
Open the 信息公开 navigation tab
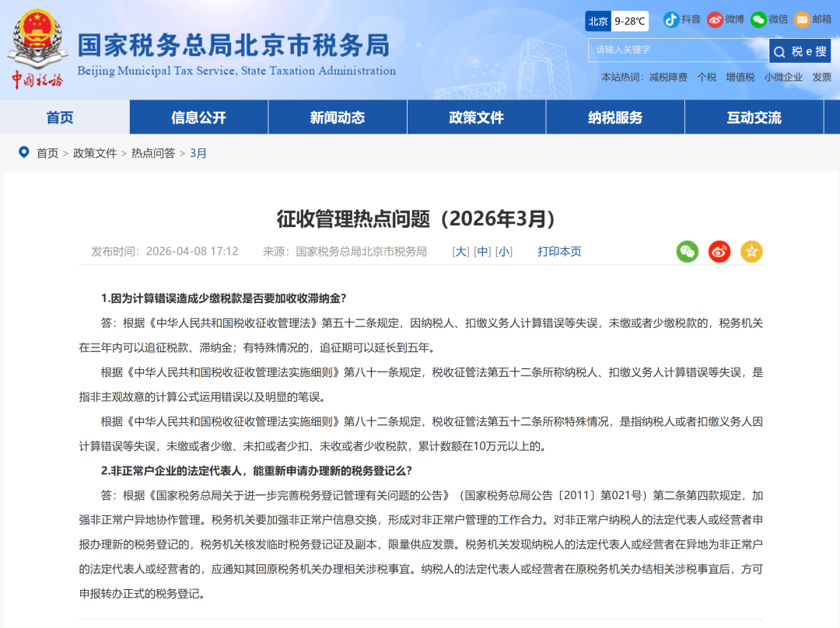(x=199, y=117)
